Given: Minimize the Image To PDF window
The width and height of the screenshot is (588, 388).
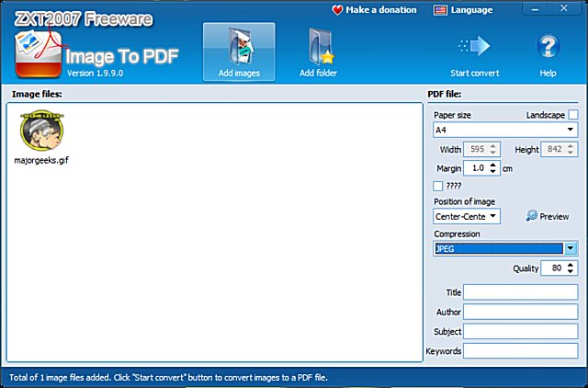Looking at the screenshot, I should (x=535, y=9).
